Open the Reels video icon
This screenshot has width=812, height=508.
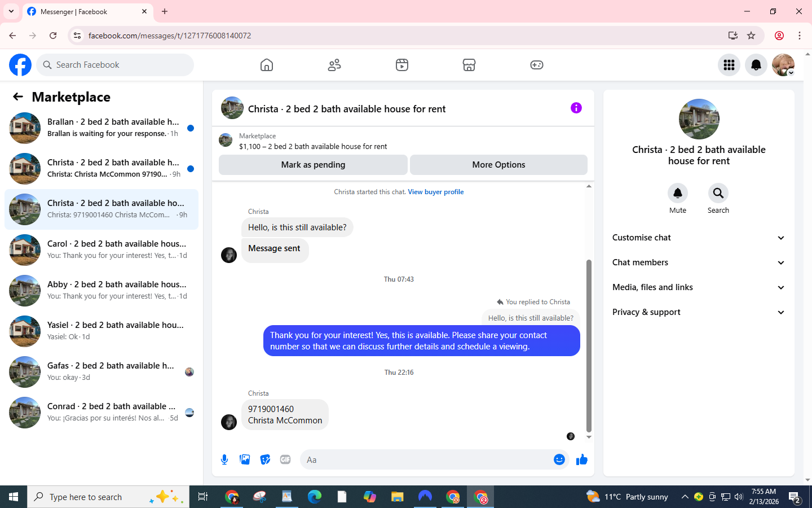pos(402,65)
